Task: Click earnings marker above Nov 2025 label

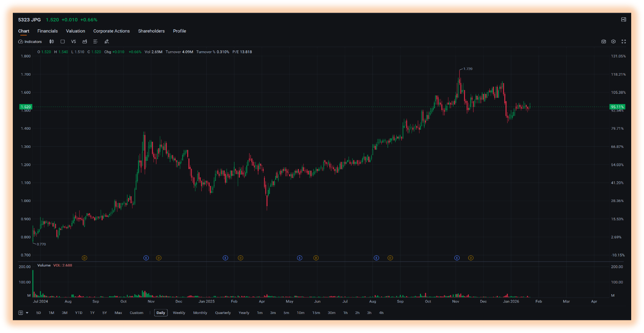Action: (457, 258)
